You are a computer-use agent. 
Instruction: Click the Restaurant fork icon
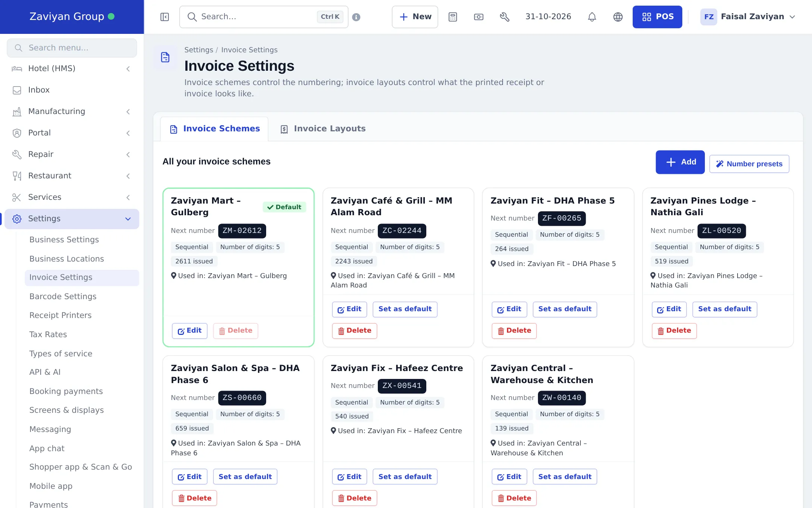click(x=17, y=176)
